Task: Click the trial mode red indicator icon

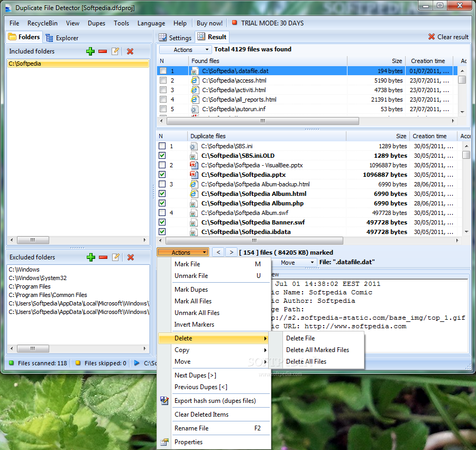Action: pos(234,22)
